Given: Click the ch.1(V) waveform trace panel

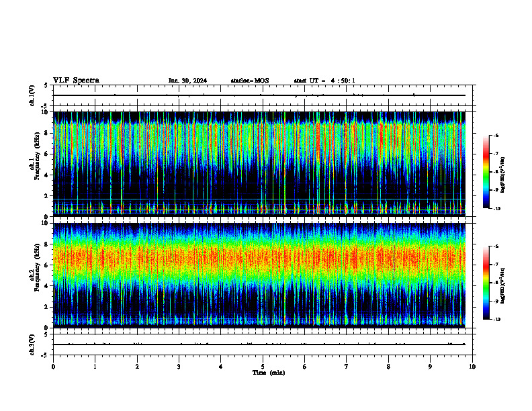Looking at the screenshot, I should point(263,95).
